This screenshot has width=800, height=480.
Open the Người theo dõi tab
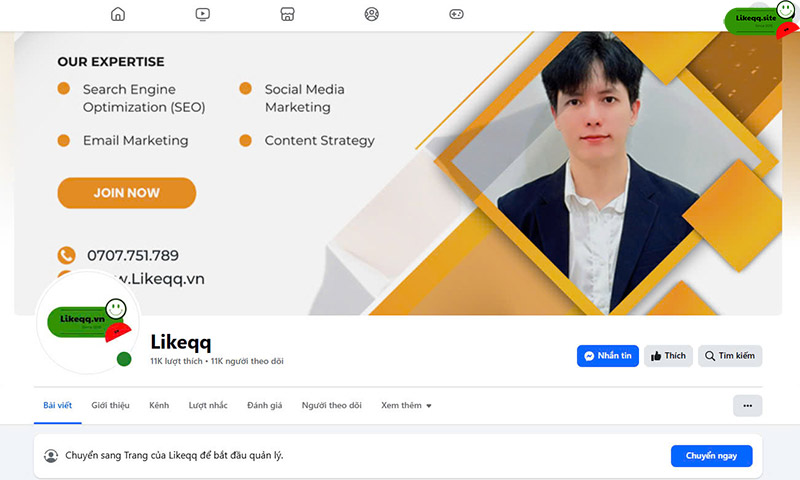(331, 406)
